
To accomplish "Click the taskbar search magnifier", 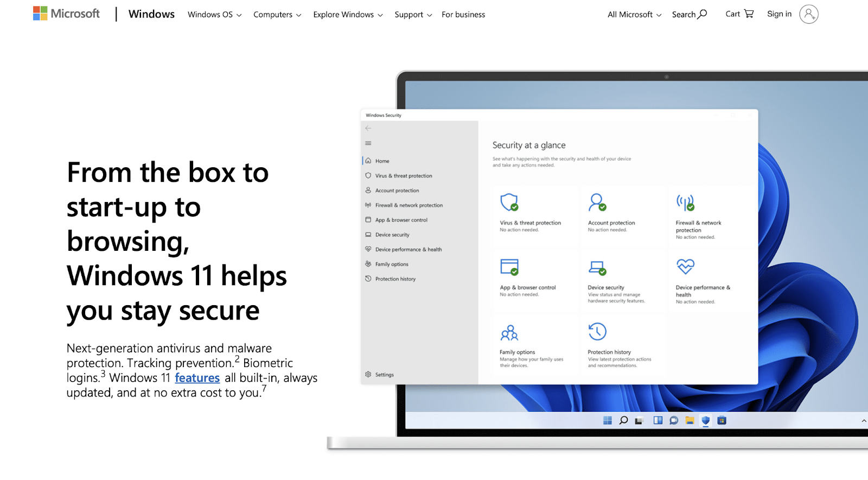I will (x=623, y=420).
